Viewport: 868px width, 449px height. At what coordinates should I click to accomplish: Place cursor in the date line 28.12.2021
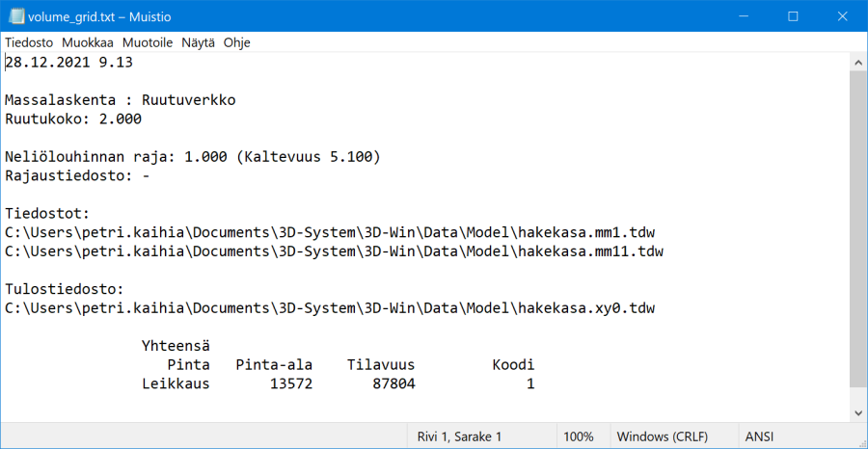pos(69,63)
